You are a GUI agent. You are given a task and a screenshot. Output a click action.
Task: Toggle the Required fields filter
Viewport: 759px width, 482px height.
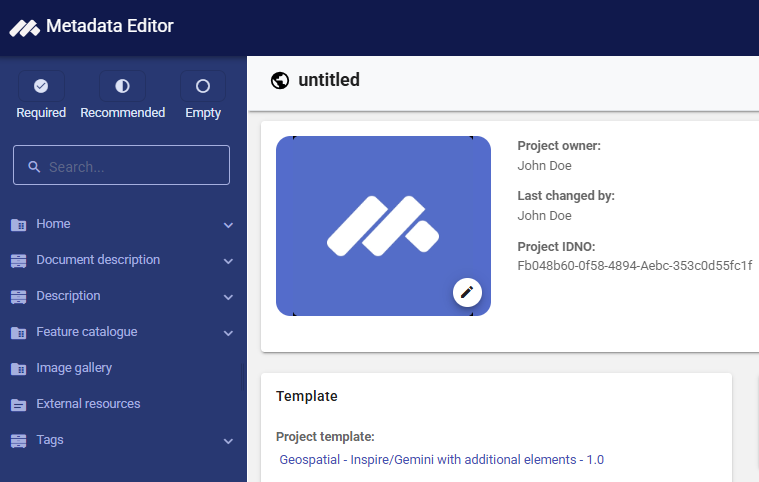(41, 87)
